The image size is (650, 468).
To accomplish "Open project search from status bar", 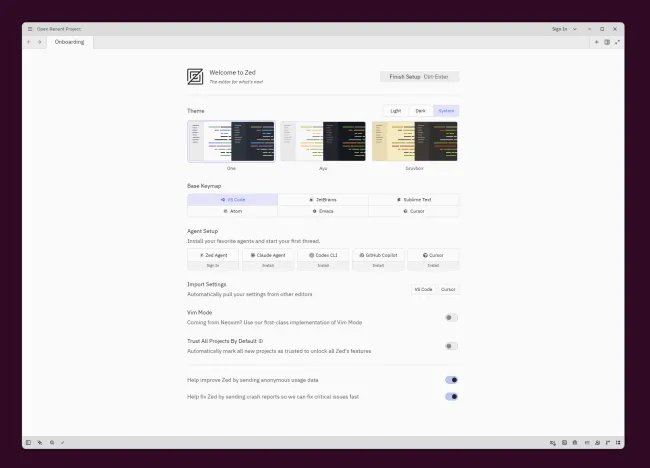I will [52, 442].
